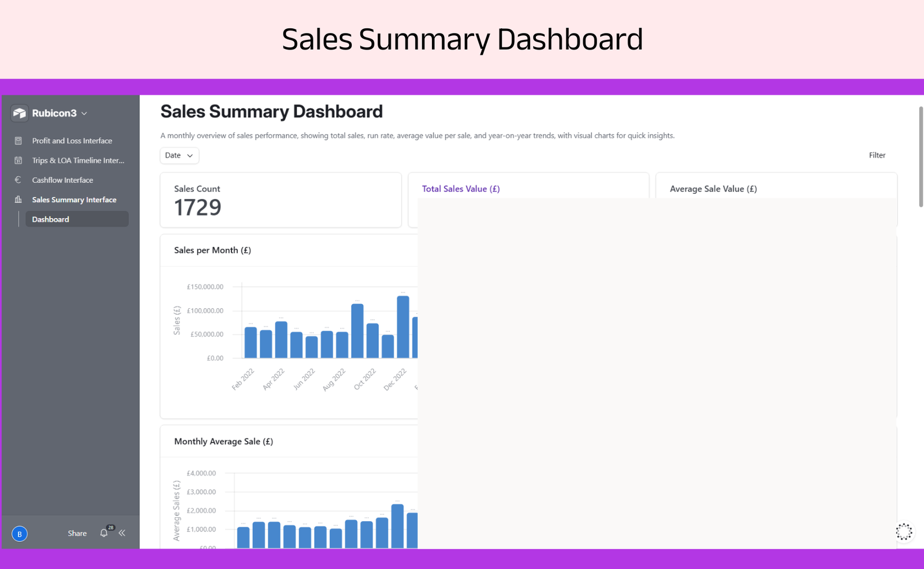Viewport: 924px width, 569px height.
Task: Open the Total Sales Value (£) link
Action: click(x=460, y=189)
